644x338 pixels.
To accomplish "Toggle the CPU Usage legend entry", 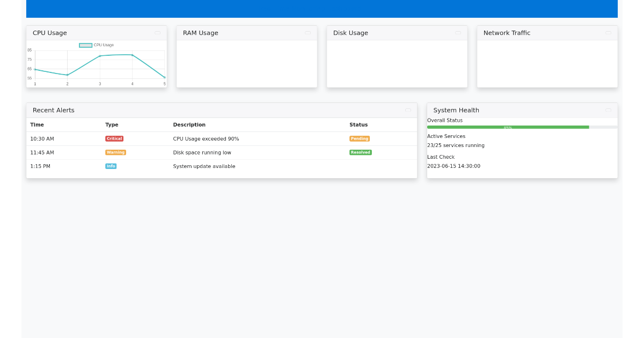I will pyautogui.click(x=96, y=45).
